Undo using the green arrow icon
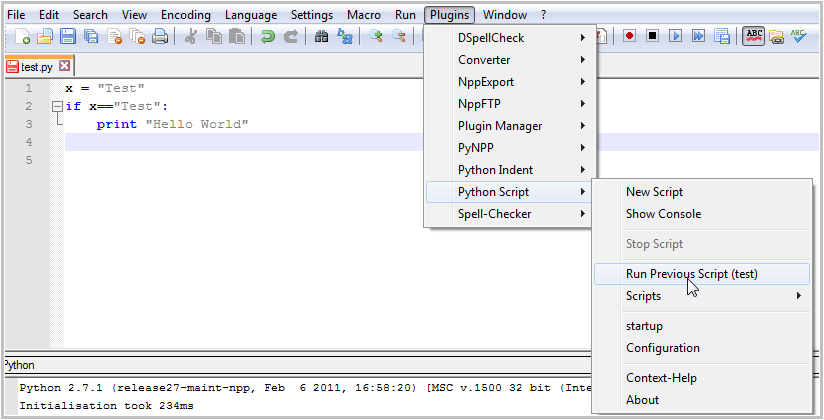This screenshot has width=824, height=420. click(268, 36)
